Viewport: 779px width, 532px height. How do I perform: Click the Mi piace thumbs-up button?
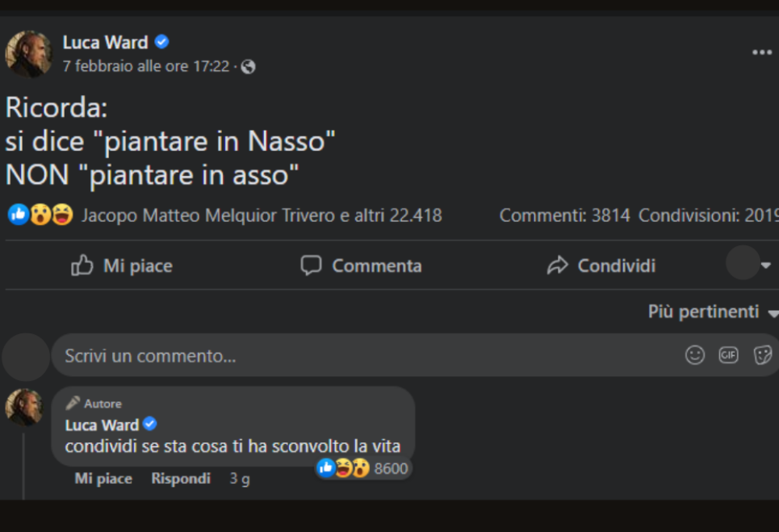click(122, 266)
